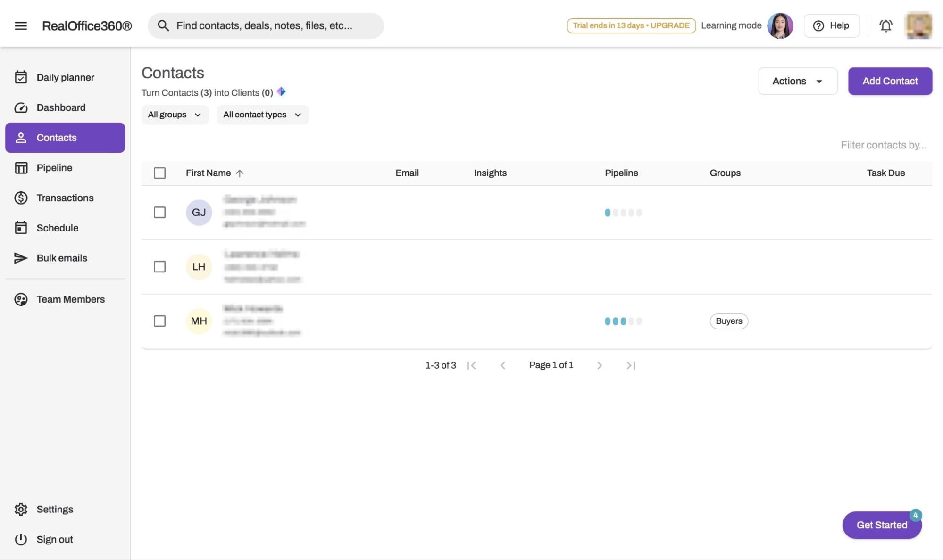Open the Actions dropdown menu

click(x=797, y=81)
